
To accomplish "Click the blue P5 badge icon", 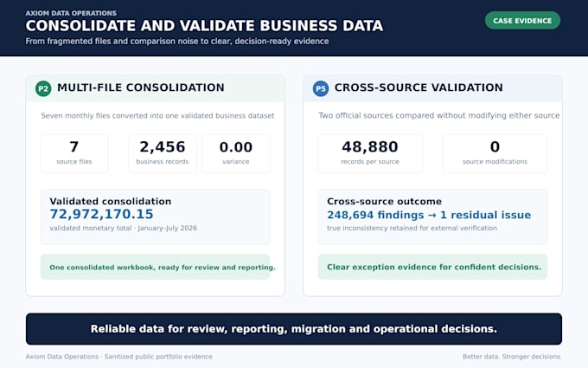I will click(321, 88).
